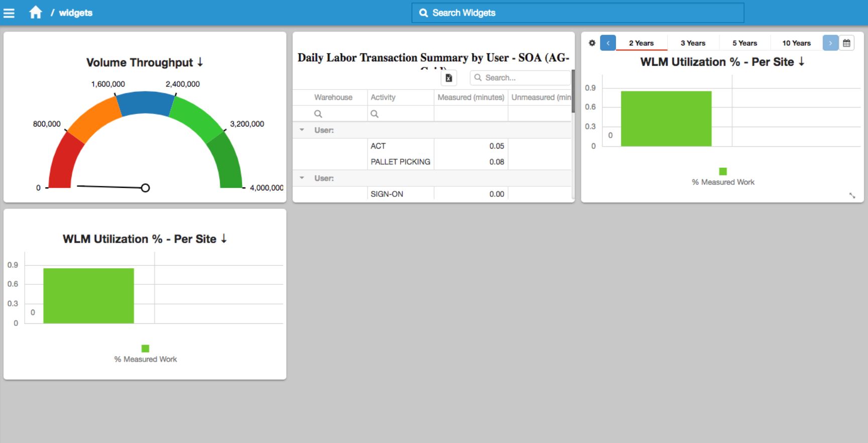Collapse the second User group row
868x443 pixels.
click(302, 178)
